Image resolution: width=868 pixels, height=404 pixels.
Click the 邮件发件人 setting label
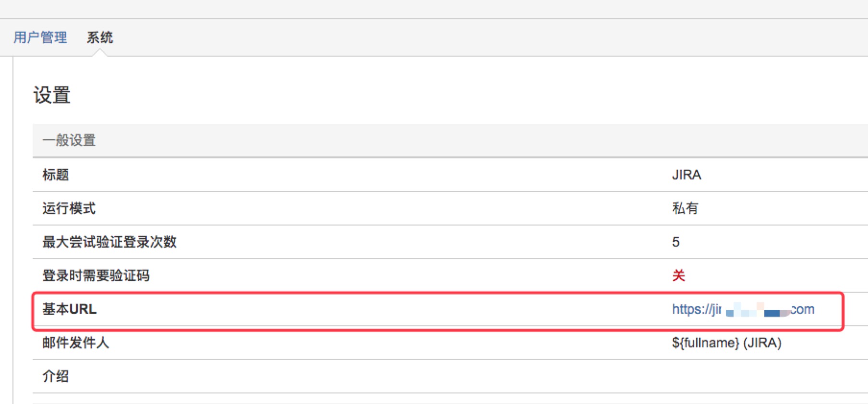76,343
